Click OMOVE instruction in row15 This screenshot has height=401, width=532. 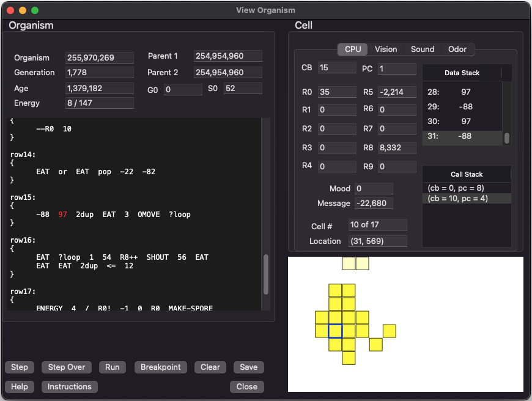(x=149, y=215)
